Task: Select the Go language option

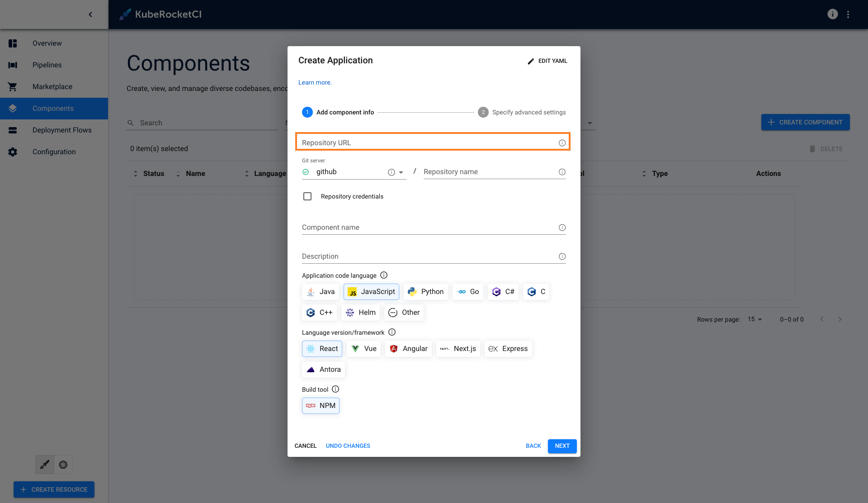Action: click(x=467, y=291)
